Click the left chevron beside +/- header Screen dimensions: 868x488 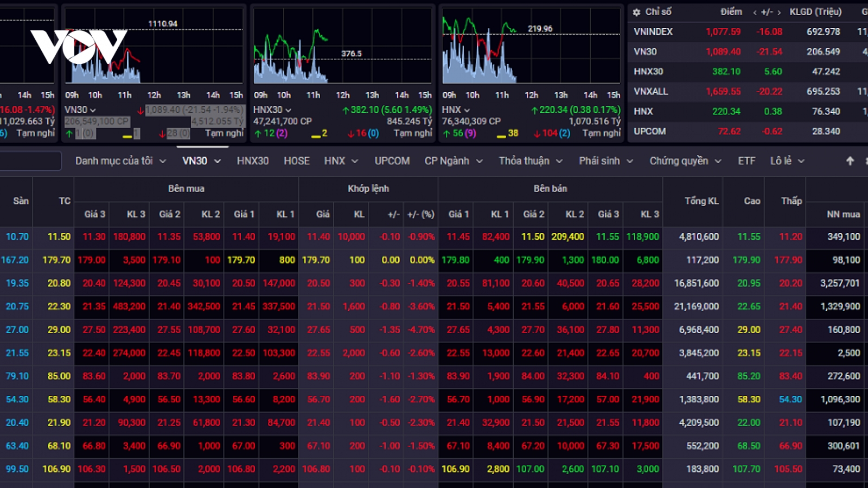point(755,12)
